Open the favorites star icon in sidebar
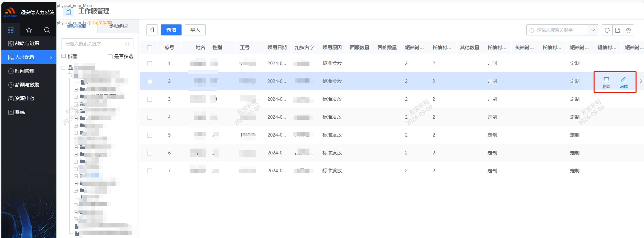The image size is (644, 238). tap(29, 30)
